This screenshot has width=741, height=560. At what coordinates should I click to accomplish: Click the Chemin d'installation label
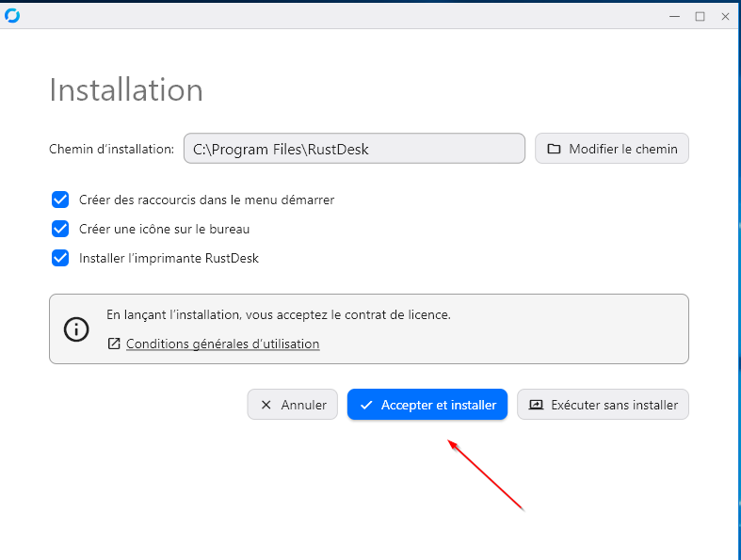[111, 149]
